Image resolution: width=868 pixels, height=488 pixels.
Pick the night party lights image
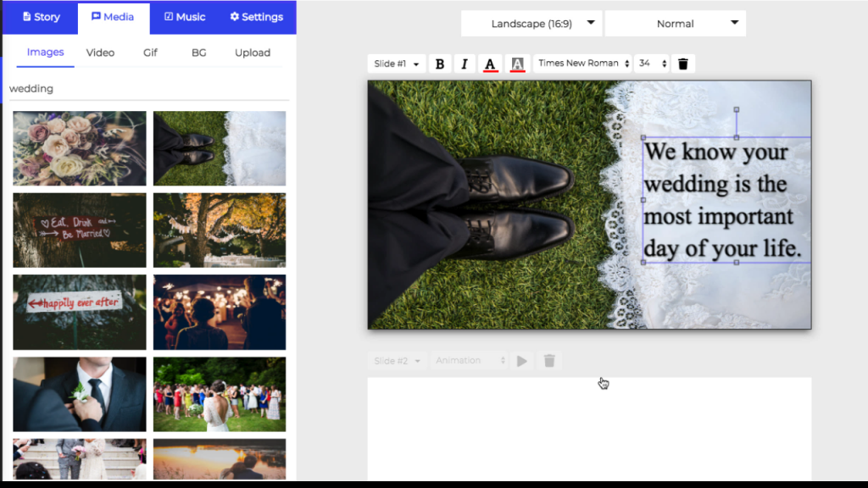click(x=220, y=312)
